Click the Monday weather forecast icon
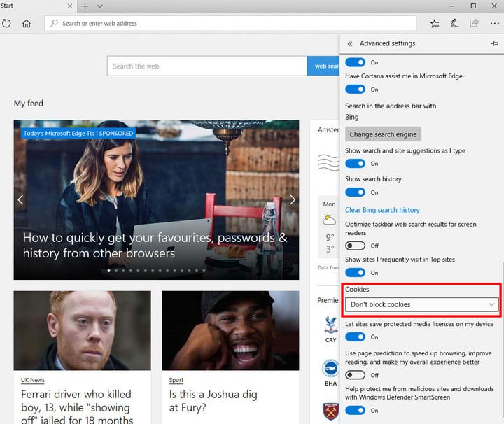 [330, 220]
